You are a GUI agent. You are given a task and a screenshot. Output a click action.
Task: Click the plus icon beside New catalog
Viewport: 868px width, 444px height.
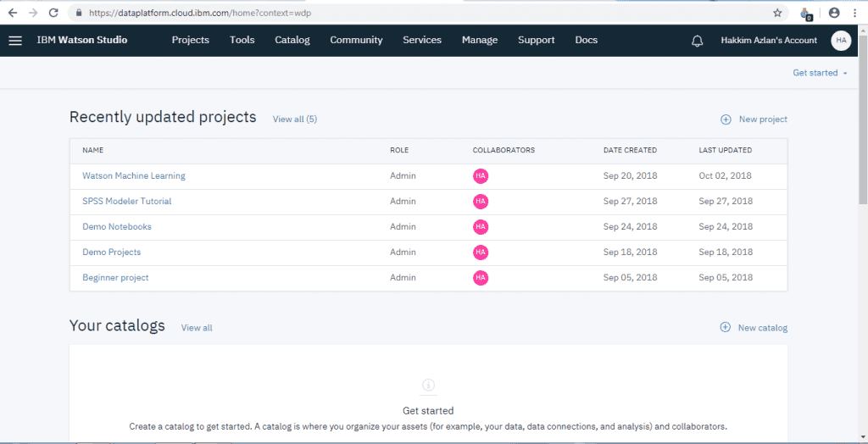725,327
